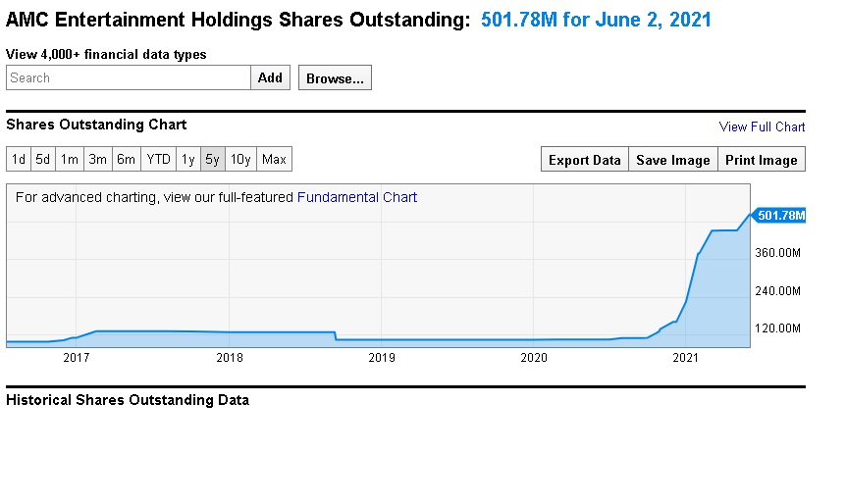Click the Print Image button

click(762, 160)
